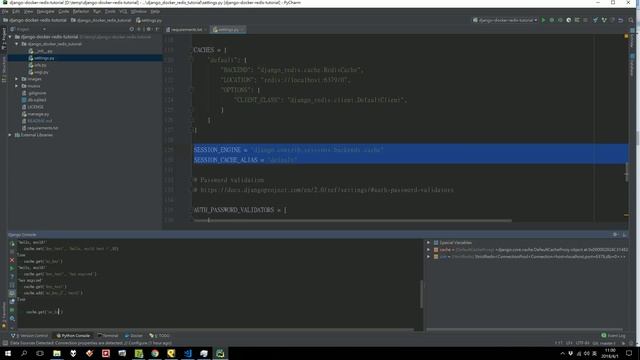Screen dimensions: 640x360
Task: Expand Special Variables in variables pane
Action: tap(428, 242)
